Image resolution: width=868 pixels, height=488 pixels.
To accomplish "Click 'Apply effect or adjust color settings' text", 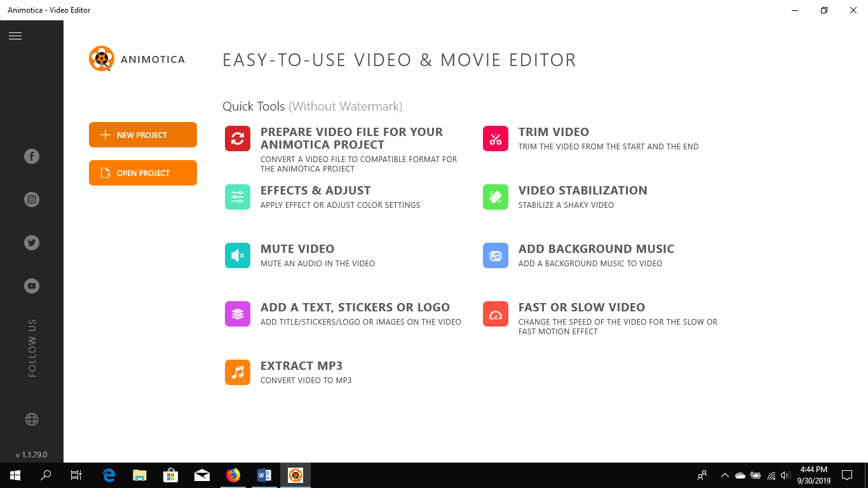I will pos(341,205).
